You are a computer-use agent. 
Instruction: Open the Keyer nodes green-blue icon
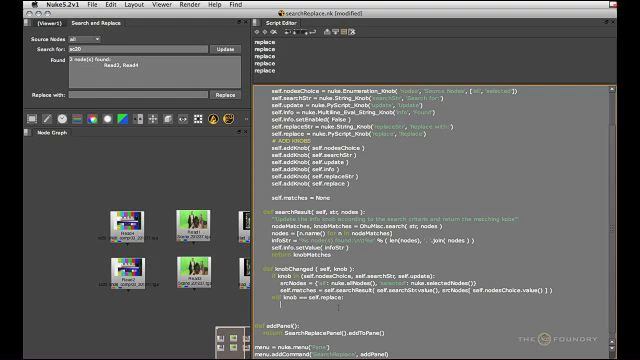(x=122, y=119)
